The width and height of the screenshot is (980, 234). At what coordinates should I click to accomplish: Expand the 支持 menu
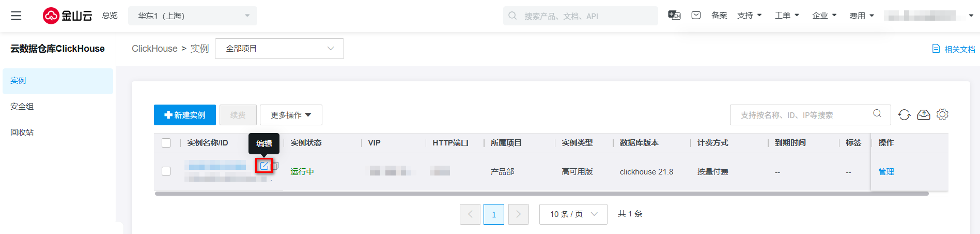(x=750, y=16)
